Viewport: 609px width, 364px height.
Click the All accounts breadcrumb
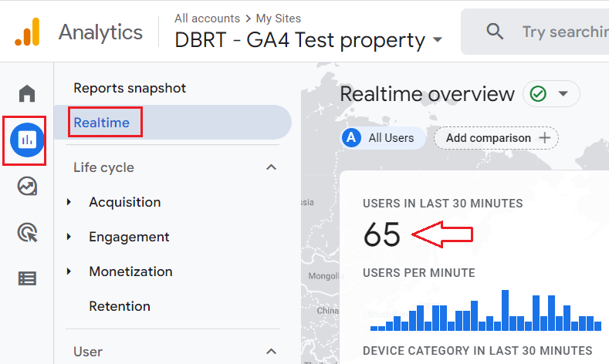207,19
